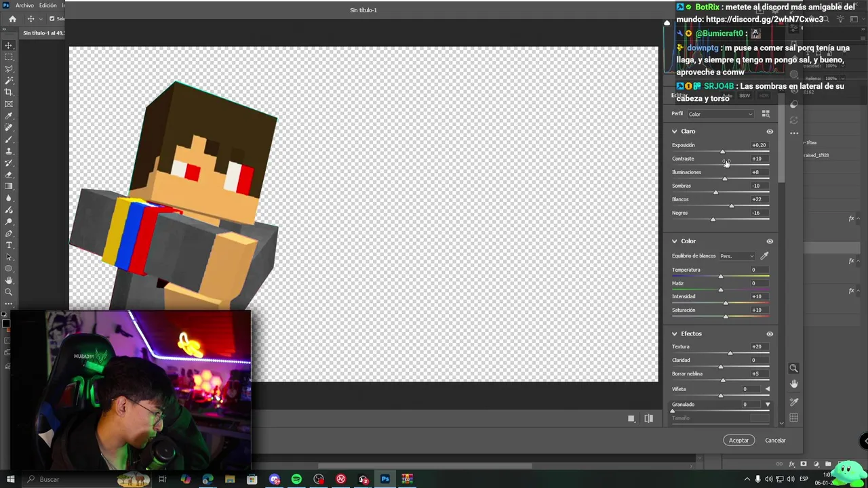868x488 pixels.
Task: Click Cancelar to discard changes
Action: tap(775, 441)
